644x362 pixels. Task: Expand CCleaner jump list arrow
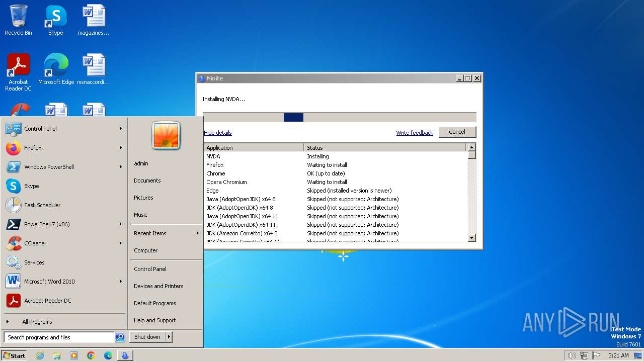tap(121, 243)
